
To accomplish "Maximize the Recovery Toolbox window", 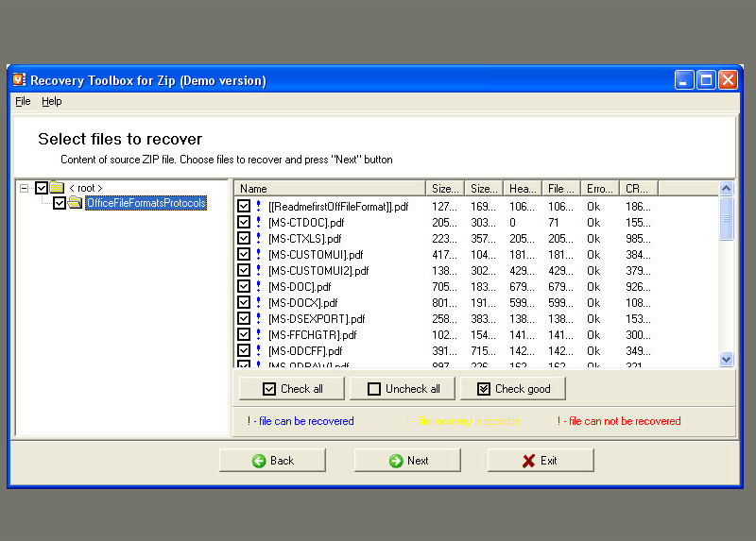I will click(x=706, y=80).
